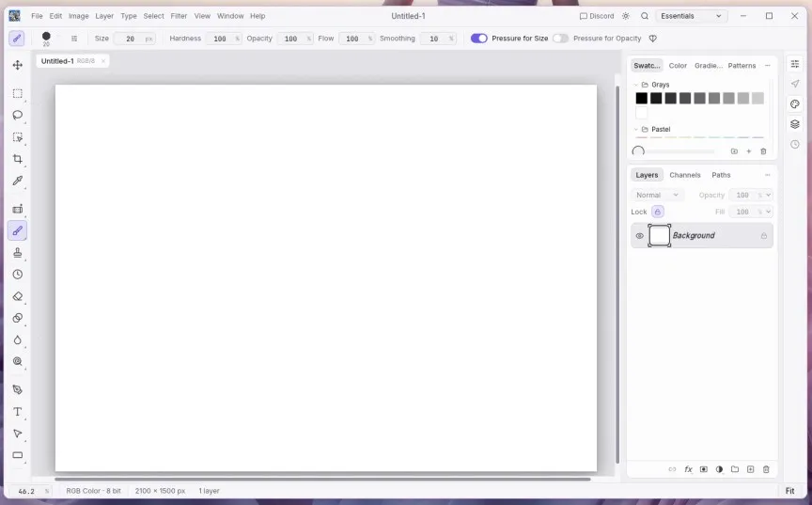Toggle Pressure for Size switch

pos(479,39)
